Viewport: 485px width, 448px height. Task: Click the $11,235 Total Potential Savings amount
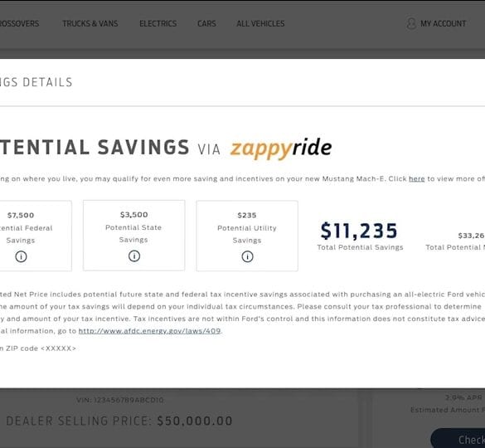[359, 231]
